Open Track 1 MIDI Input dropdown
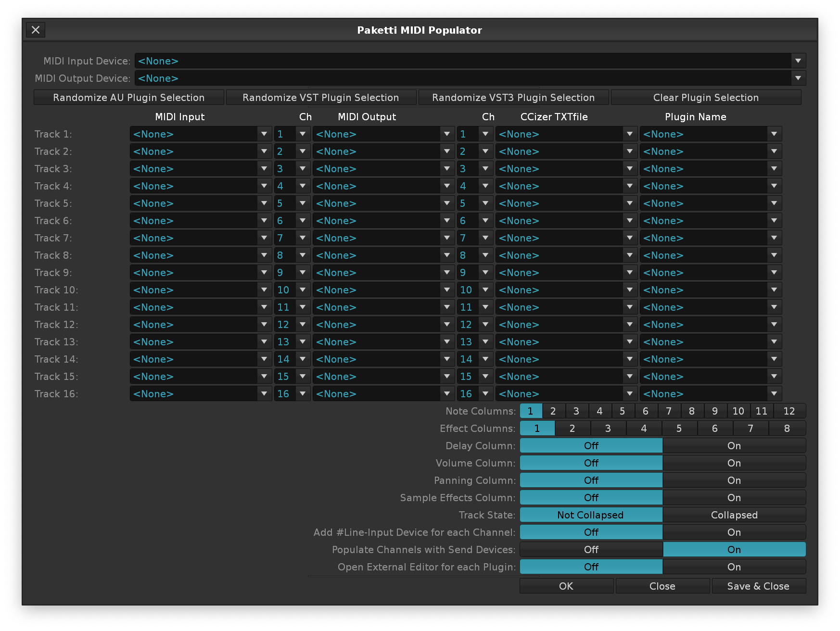The image size is (840, 631). [201, 134]
